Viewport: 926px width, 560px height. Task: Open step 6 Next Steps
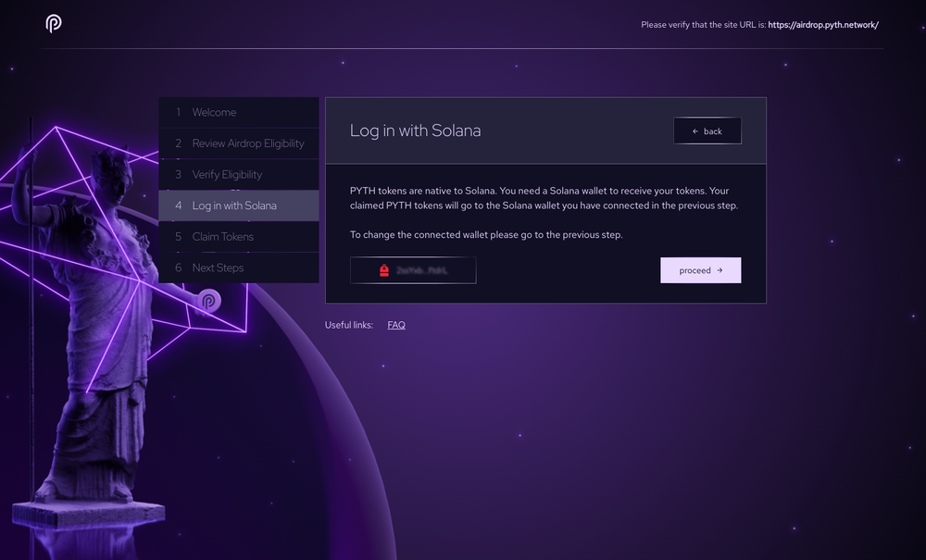[239, 268]
